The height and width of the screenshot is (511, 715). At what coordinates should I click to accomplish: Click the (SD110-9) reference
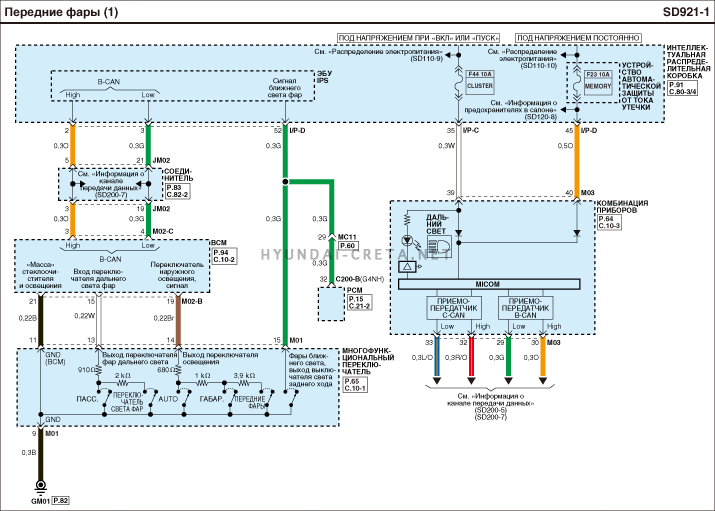[x=426, y=59]
